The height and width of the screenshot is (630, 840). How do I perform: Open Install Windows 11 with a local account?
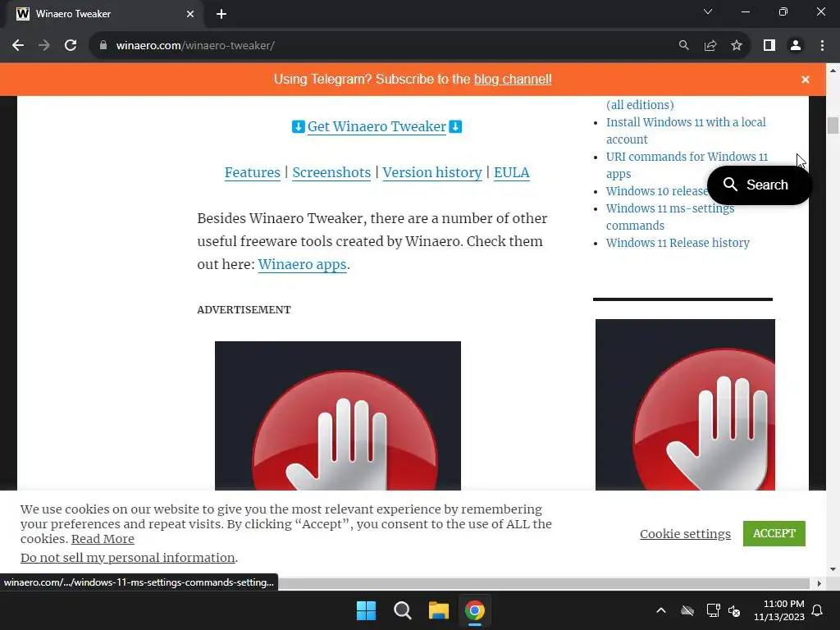[686, 130]
